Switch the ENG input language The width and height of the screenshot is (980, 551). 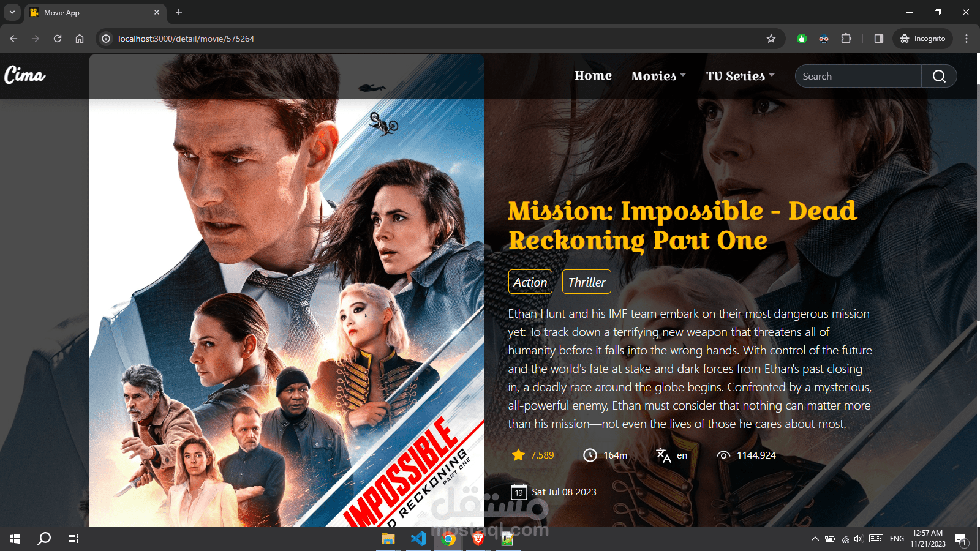click(897, 539)
